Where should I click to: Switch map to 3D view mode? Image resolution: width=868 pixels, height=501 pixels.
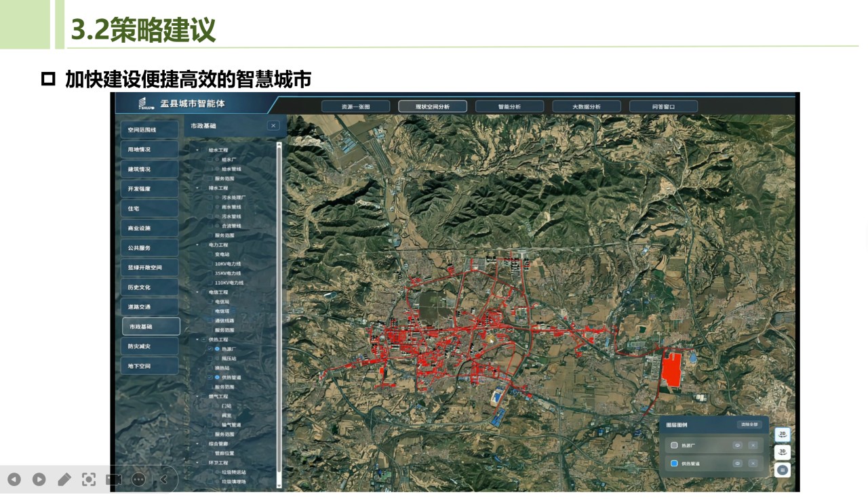(783, 452)
